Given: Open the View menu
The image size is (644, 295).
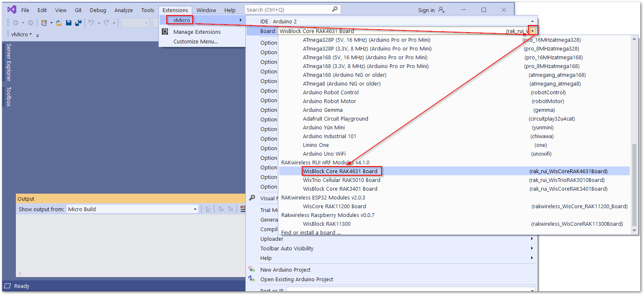Looking at the screenshot, I should pyautogui.click(x=61, y=10).
